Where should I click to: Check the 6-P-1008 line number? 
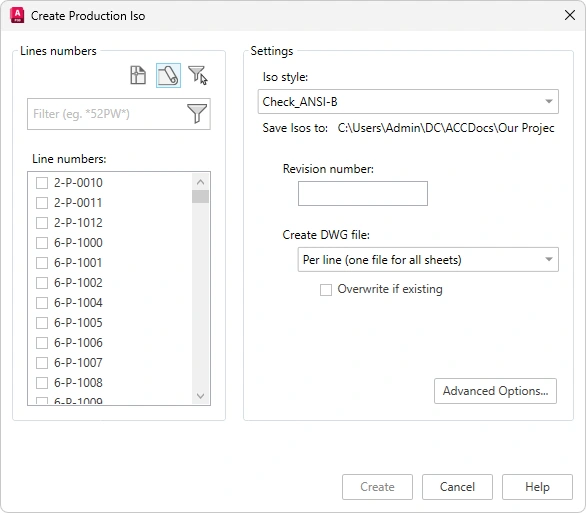click(42, 383)
